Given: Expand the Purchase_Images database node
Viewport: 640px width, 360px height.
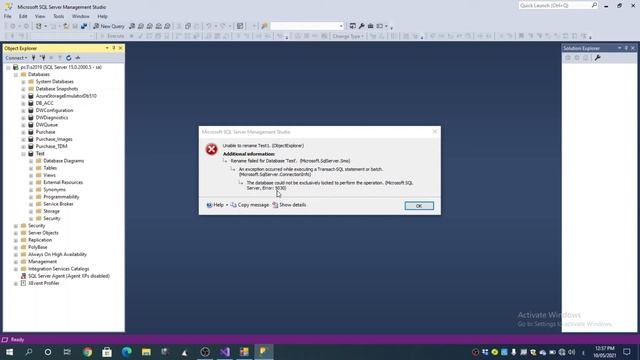Looking at the screenshot, I should [23, 139].
